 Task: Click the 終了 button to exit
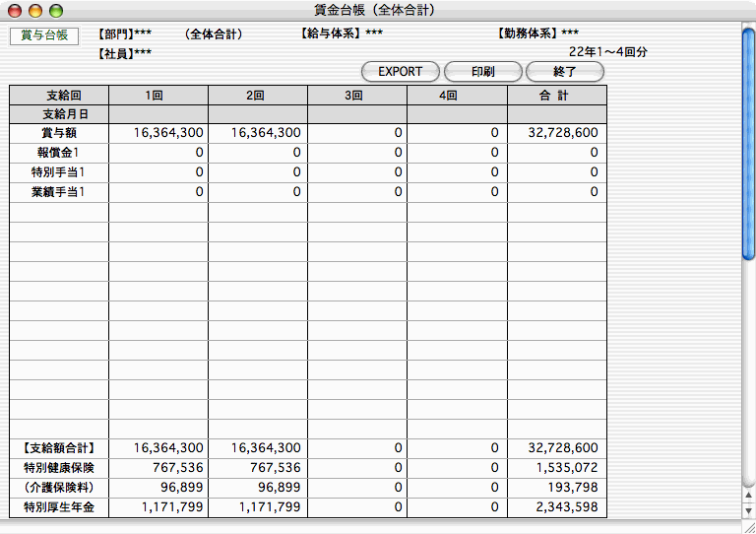pos(564,72)
